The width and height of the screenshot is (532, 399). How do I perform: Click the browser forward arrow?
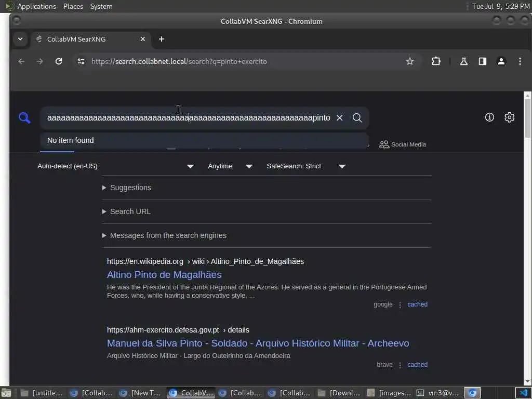pyautogui.click(x=39, y=61)
